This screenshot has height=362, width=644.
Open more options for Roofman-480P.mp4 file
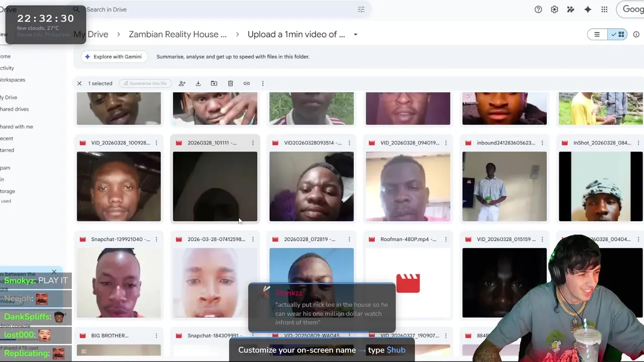446,239
